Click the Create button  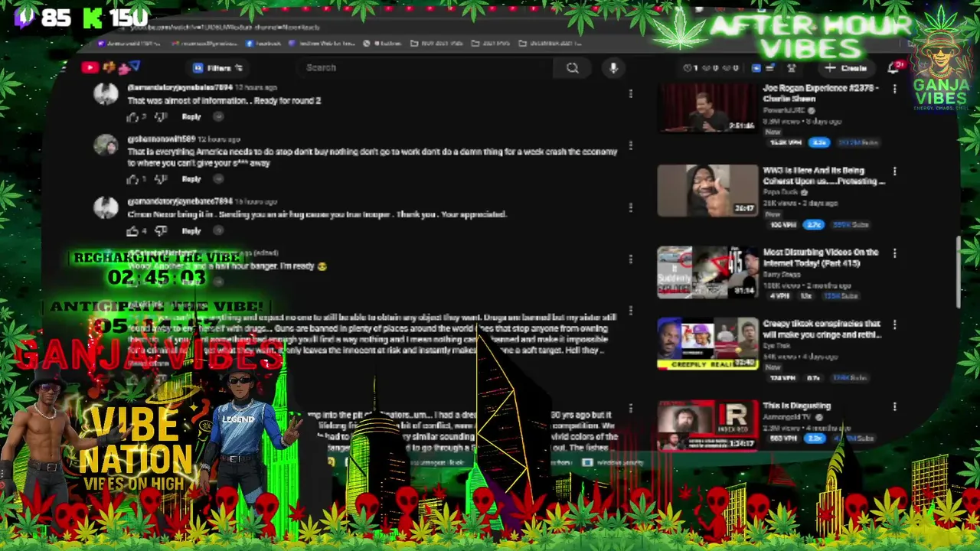pos(845,68)
